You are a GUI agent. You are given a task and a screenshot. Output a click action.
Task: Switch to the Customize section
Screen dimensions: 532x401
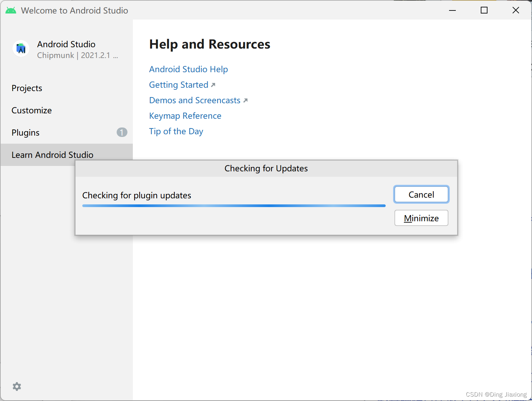67,110
